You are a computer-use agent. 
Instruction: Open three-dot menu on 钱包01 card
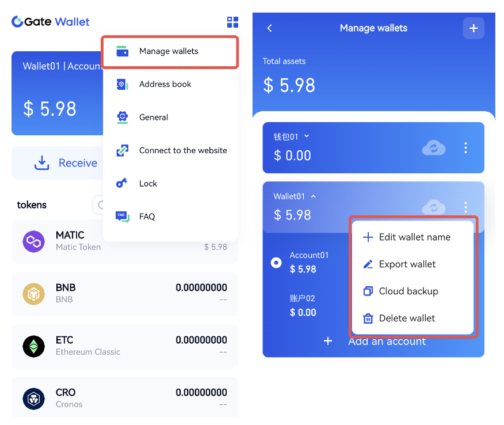point(465,149)
